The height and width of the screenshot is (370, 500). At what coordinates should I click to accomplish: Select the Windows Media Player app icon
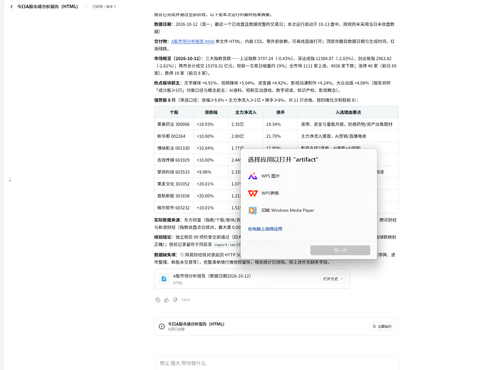(x=253, y=210)
